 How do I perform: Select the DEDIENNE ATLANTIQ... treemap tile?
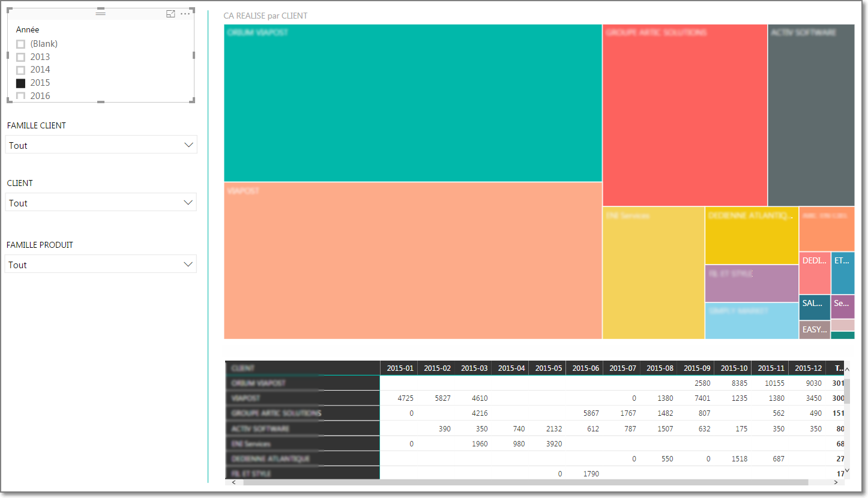point(752,235)
